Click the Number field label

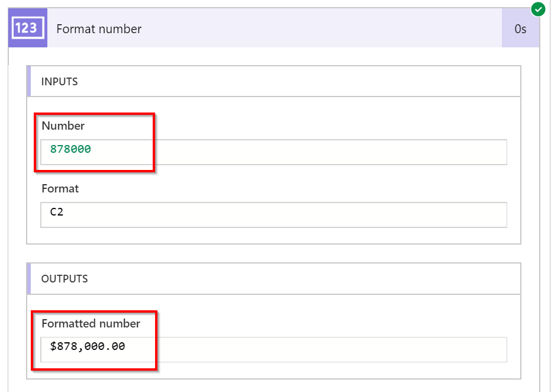[62, 126]
